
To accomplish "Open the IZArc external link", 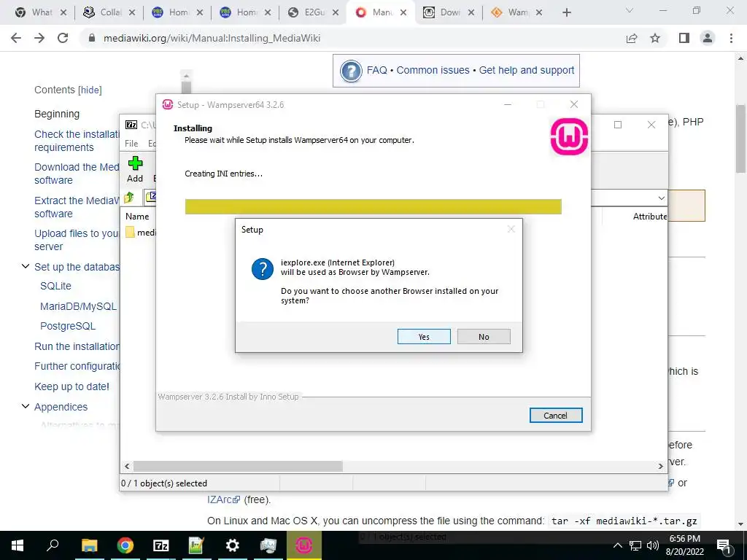I will [x=223, y=499].
